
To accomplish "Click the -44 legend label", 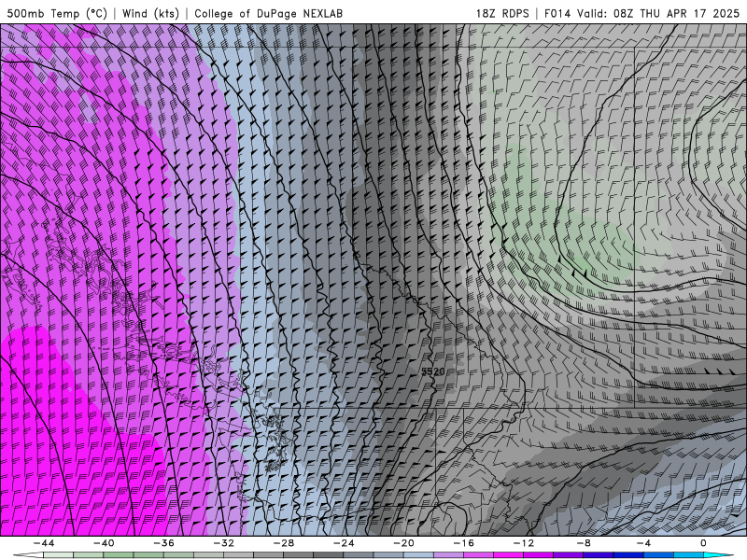I will tap(44, 543).
